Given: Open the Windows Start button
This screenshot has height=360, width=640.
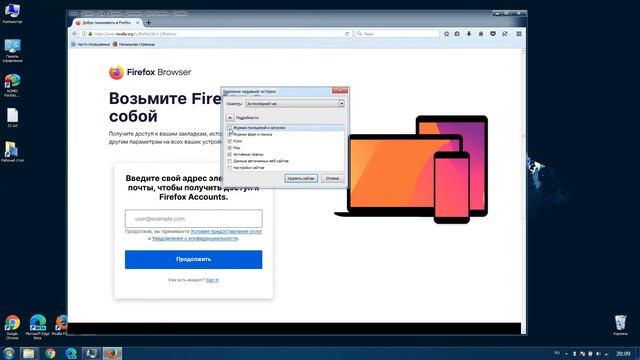Looking at the screenshot, I should (8, 353).
